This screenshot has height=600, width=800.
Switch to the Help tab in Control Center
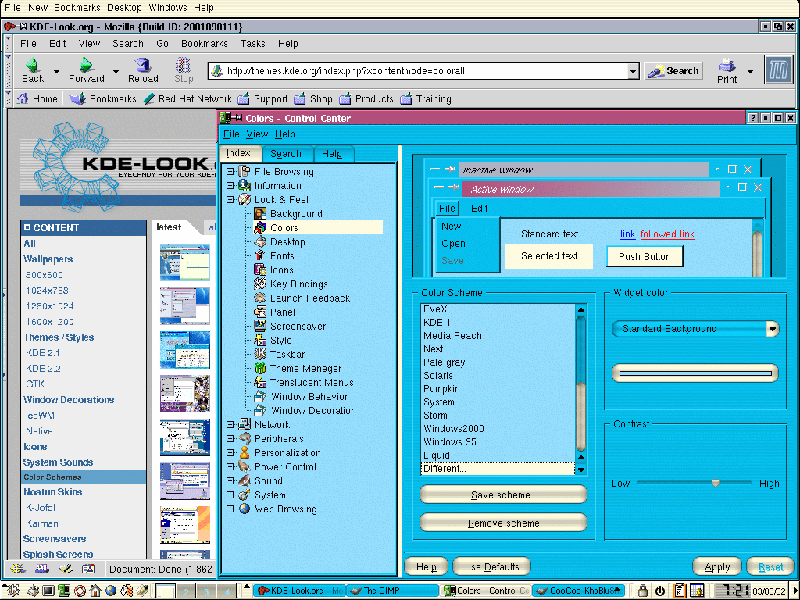332,154
